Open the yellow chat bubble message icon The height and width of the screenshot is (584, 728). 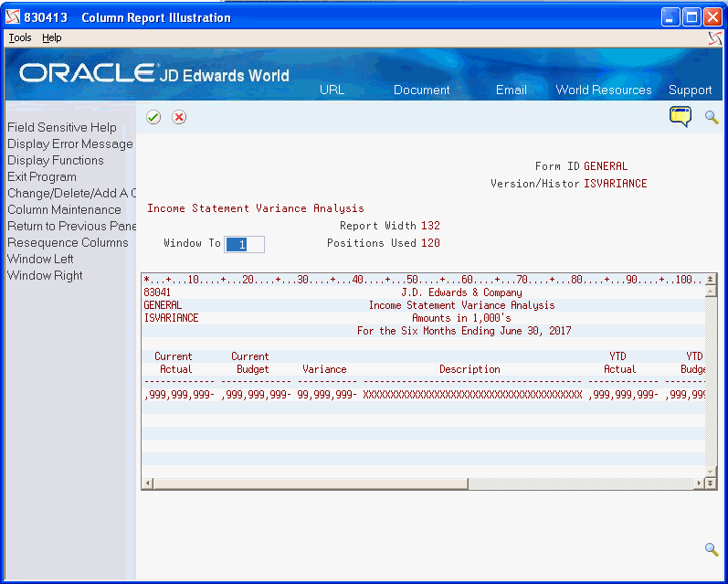click(681, 117)
